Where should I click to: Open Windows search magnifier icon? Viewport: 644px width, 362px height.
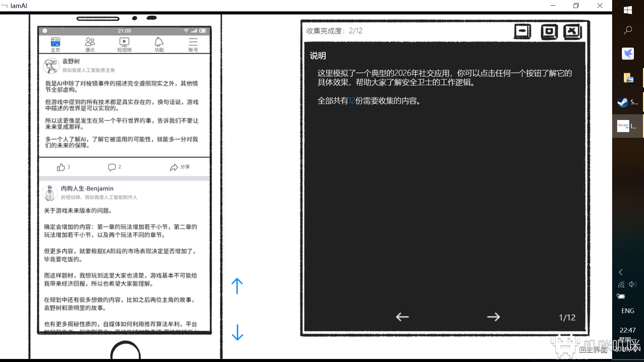click(628, 30)
